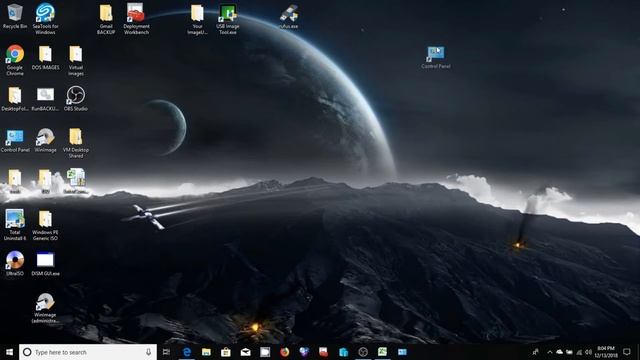The width and height of the screenshot is (640, 360).
Task: Select the DesktopFol... folder icon
Action: click(15, 98)
